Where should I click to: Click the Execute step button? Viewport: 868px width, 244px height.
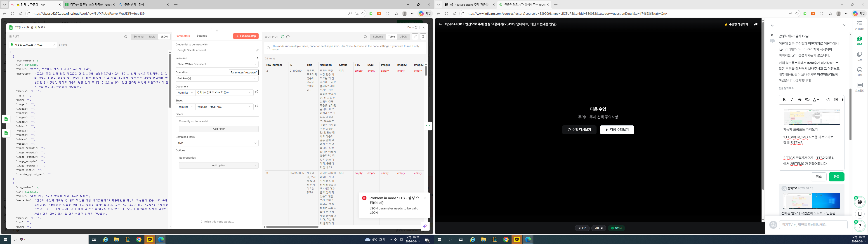tap(246, 36)
